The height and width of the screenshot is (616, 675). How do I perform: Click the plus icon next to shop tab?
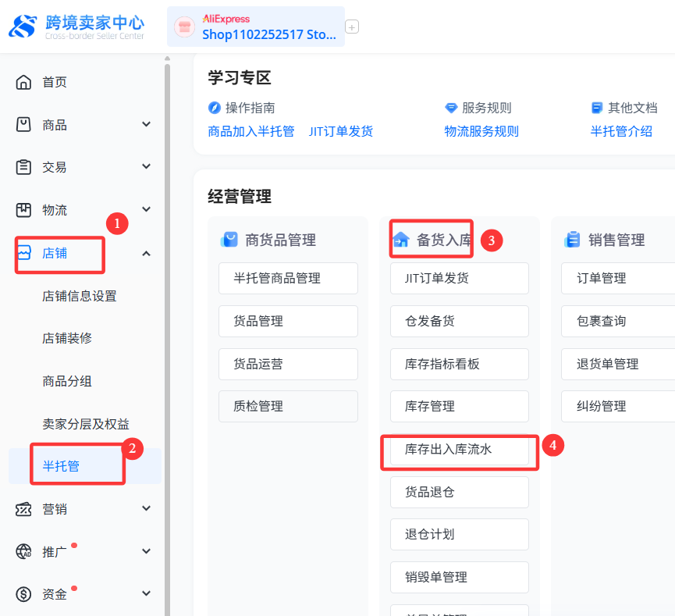tap(352, 27)
